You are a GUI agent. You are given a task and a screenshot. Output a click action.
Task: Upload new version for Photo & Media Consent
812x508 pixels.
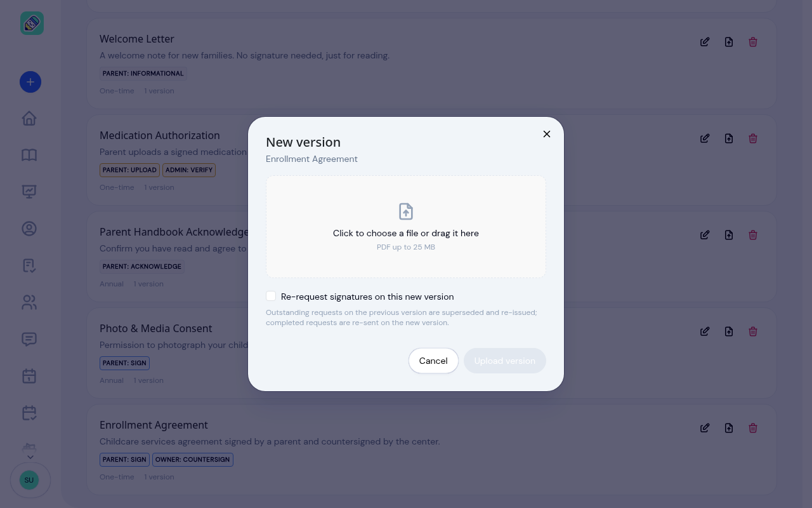point(729,331)
